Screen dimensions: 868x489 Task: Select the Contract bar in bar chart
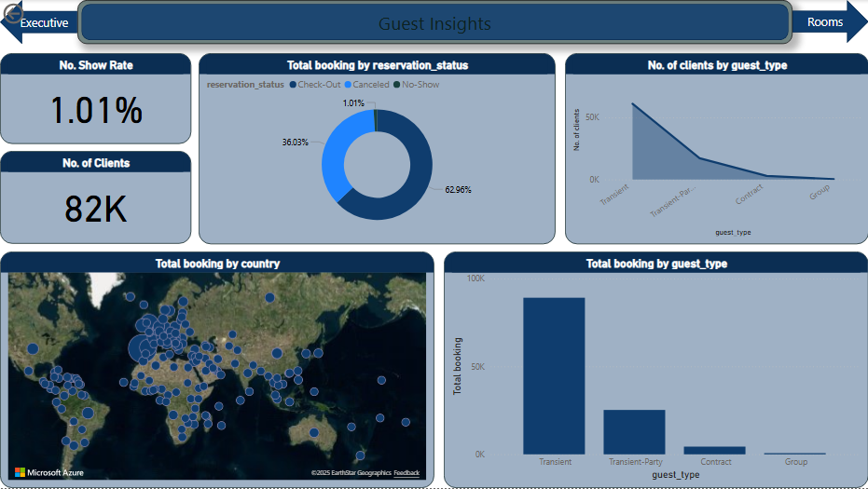click(714, 450)
